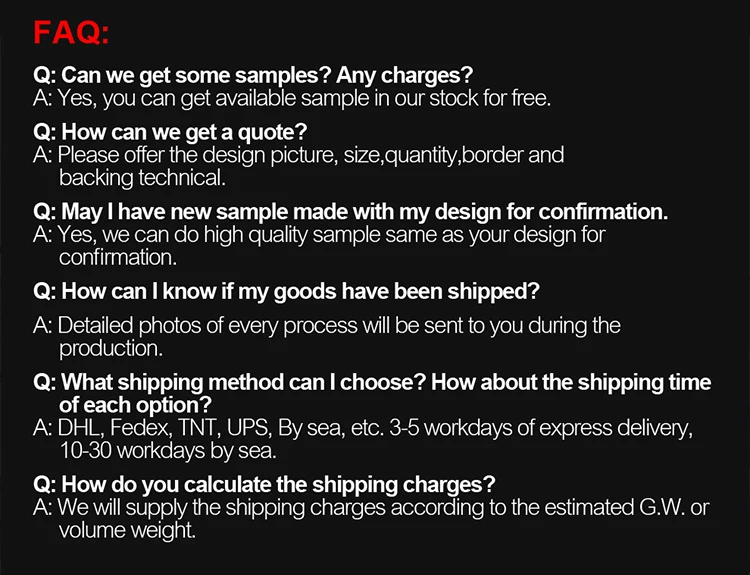
Task: Click the 'production.' text line
Action: 110,348
